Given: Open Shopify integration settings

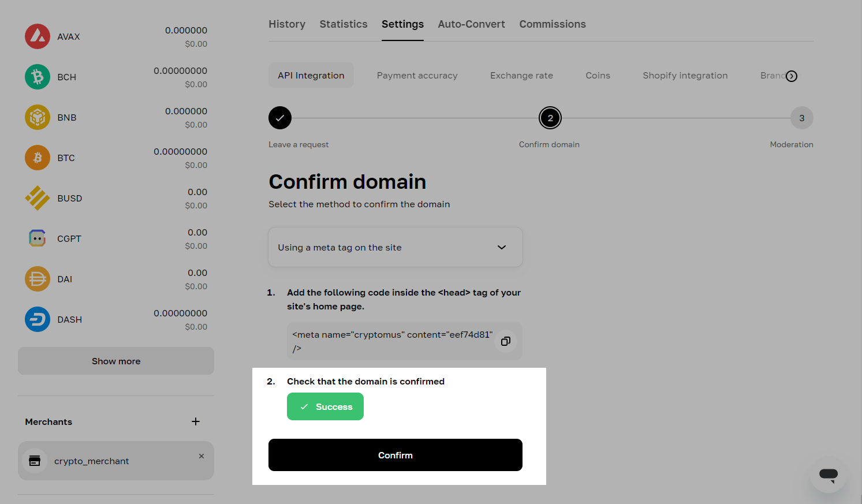Looking at the screenshot, I should (x=685, y=76).
